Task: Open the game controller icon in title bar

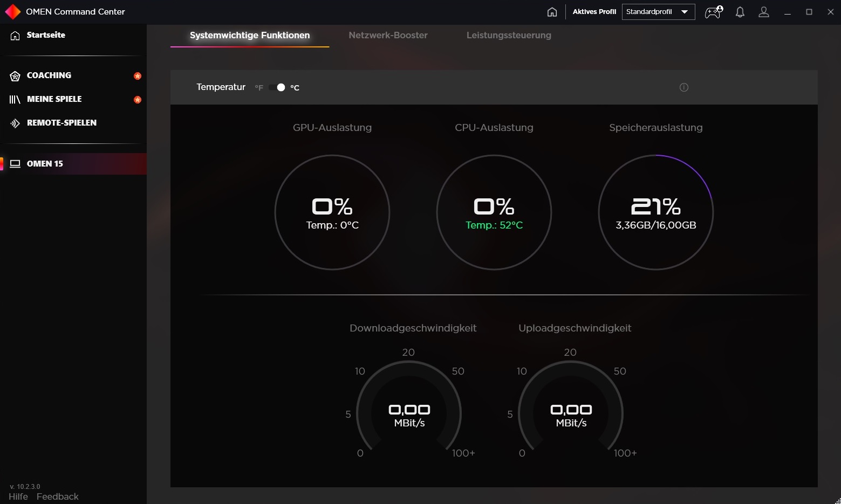Action: point(714,12)
